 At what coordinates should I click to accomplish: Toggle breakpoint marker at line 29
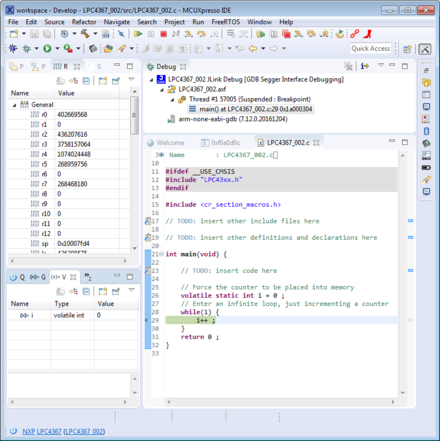(147, 320)
